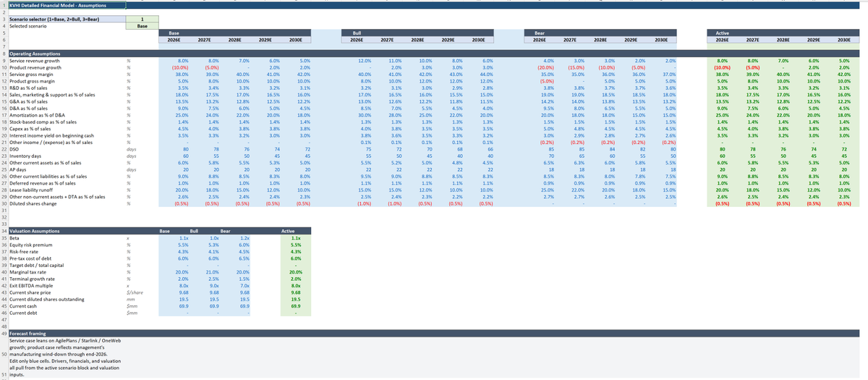Viewport: 868px width, 380px height.
Task: Select the 'DSO' row label
Action: point(14,148)
